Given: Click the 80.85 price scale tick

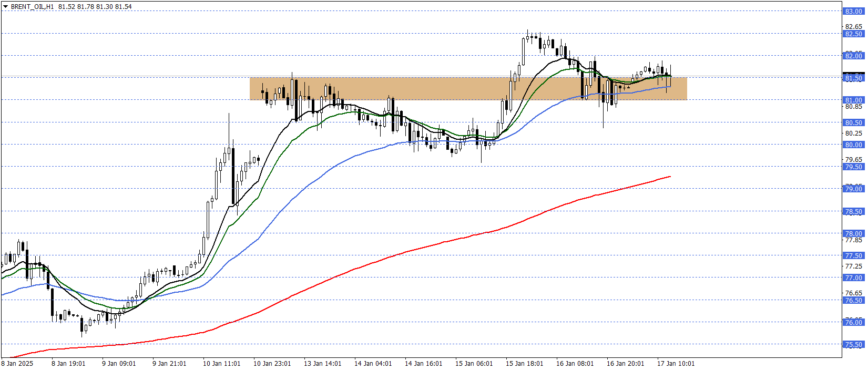Looking at the screenshot, I should coord(853,107).
